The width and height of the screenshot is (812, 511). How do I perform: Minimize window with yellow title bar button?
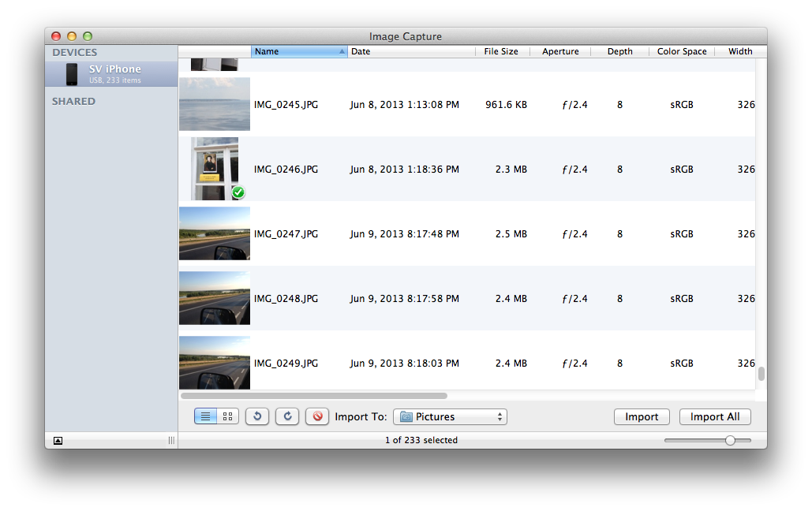pos(72,36)
